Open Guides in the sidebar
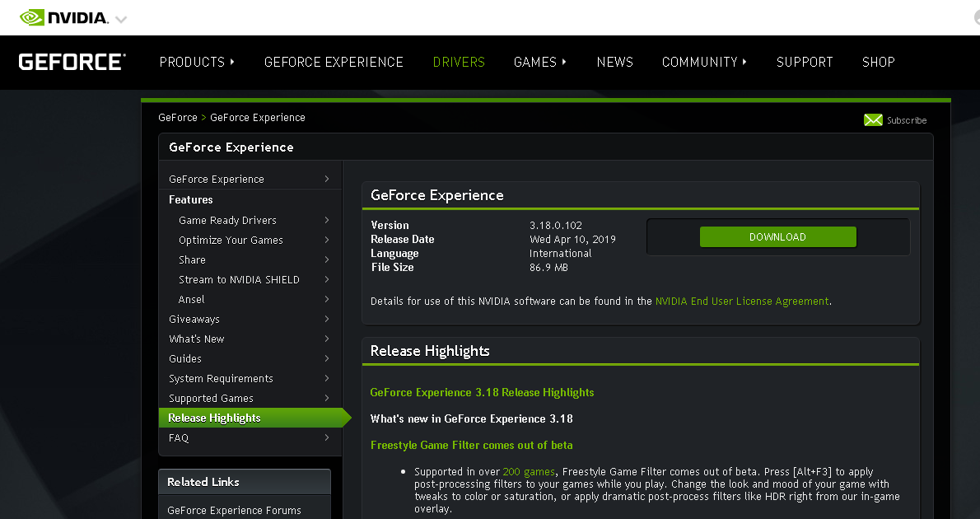 (250, 359)
